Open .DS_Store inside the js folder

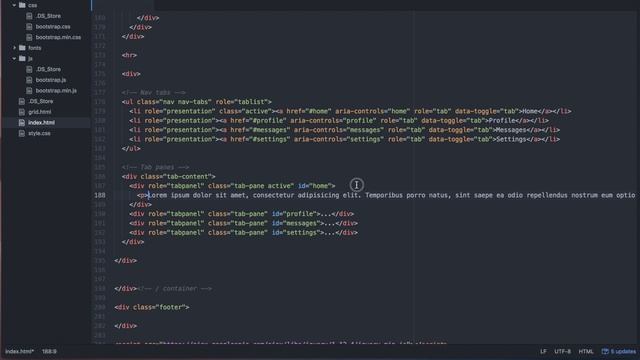pyautogui.click(x=48, y=69)
